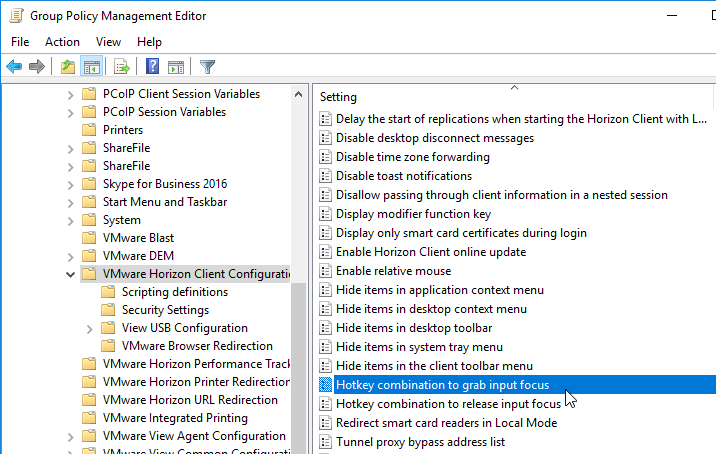Viewport: 716px width, 454px height.
Task: Select the Enable relative mouse setting
Action: click(x=393, y=271)
